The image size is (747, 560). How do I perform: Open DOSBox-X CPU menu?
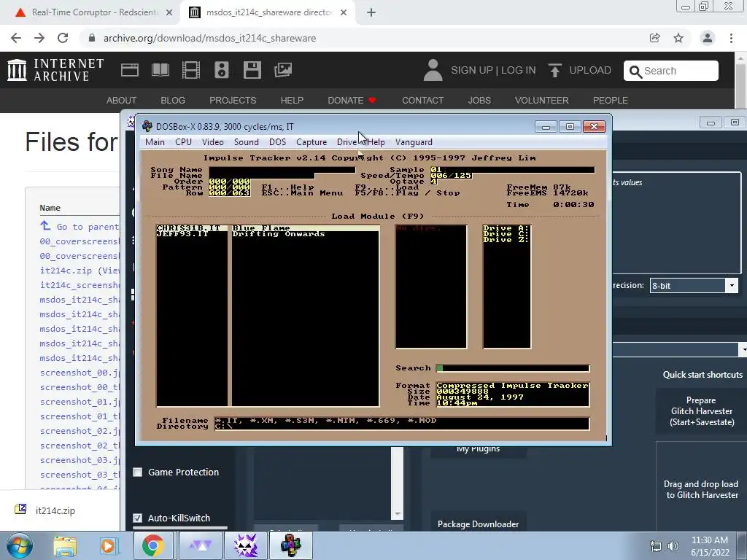pos(183,142)
